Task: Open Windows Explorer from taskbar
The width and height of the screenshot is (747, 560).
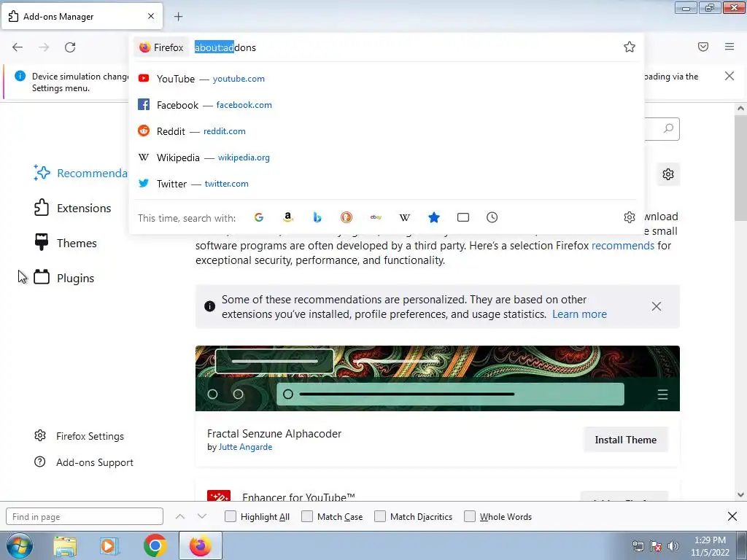Action: click(x=65, y=546)
